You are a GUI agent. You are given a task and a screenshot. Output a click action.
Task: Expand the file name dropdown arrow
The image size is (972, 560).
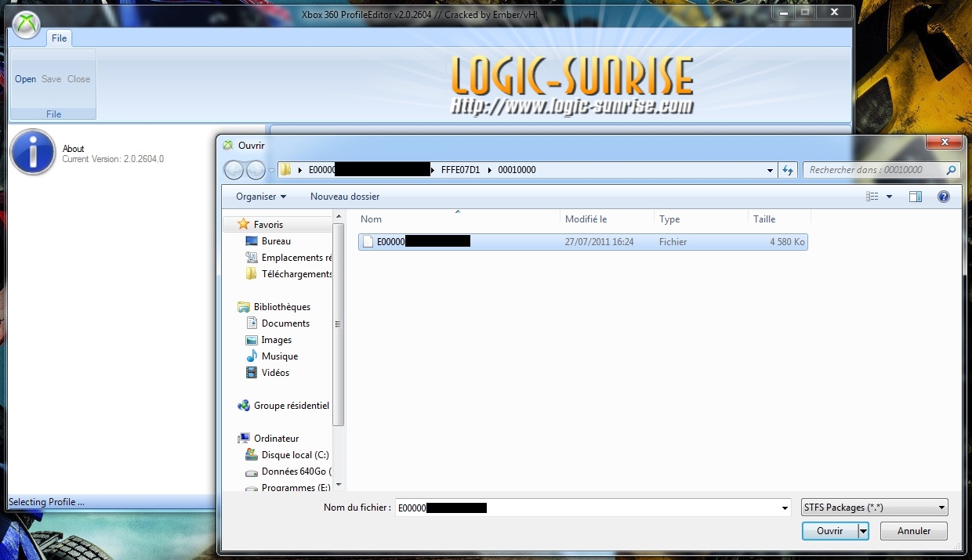pyautogui.click(x=785, y=508)
